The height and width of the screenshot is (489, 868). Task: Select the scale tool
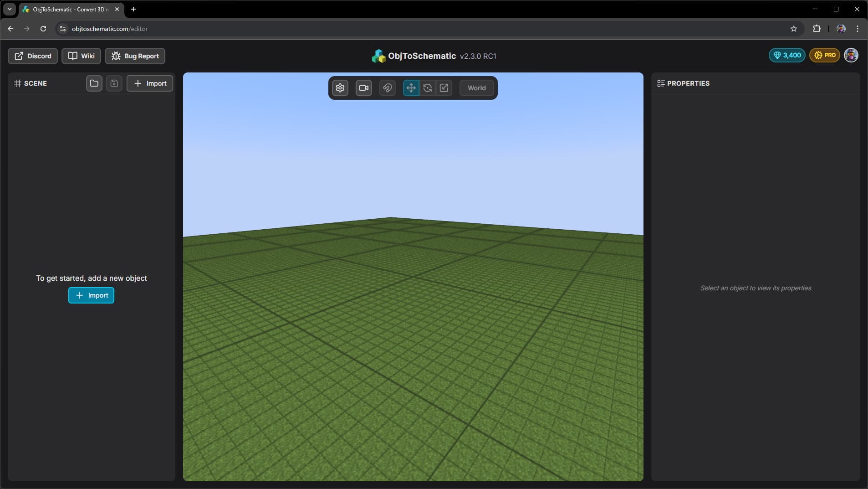[x=444, y=88]
